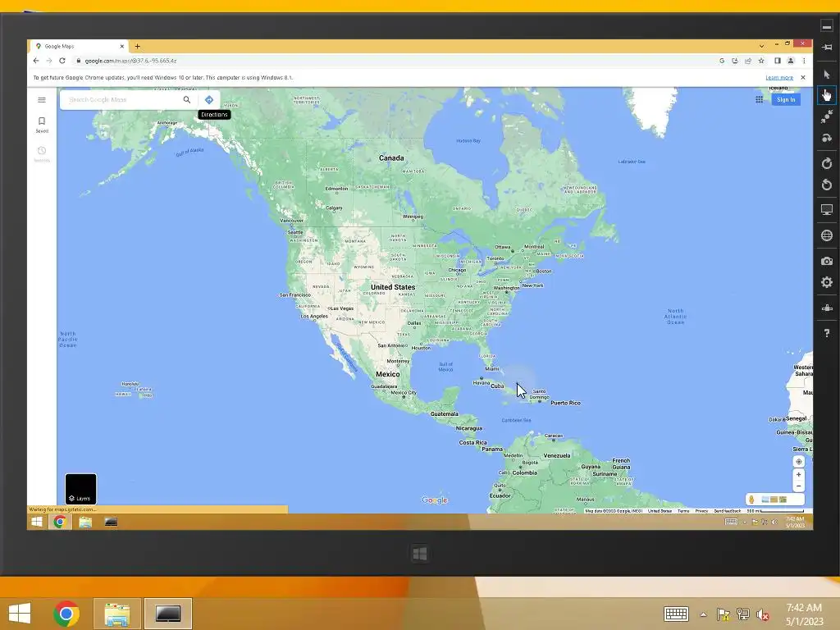Enable simulator pinch/zoom touch mode

tap(827, 116)
